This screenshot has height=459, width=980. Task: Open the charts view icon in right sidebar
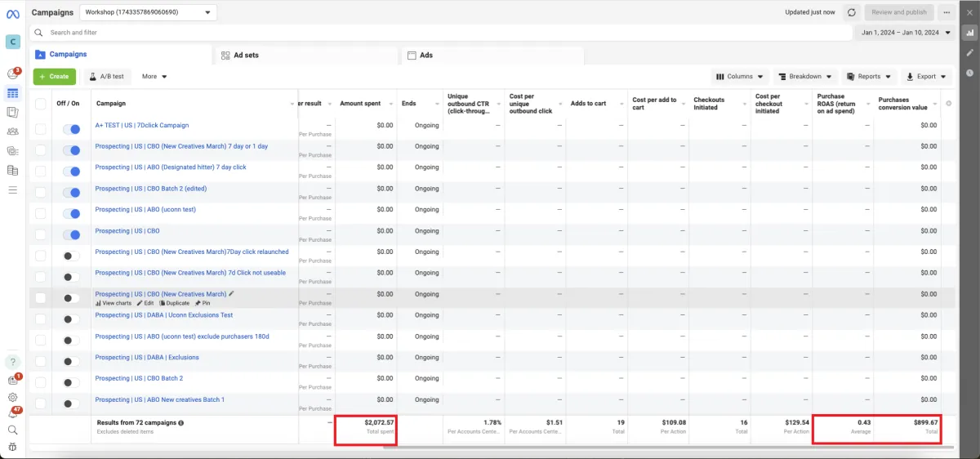pos(970,33)
